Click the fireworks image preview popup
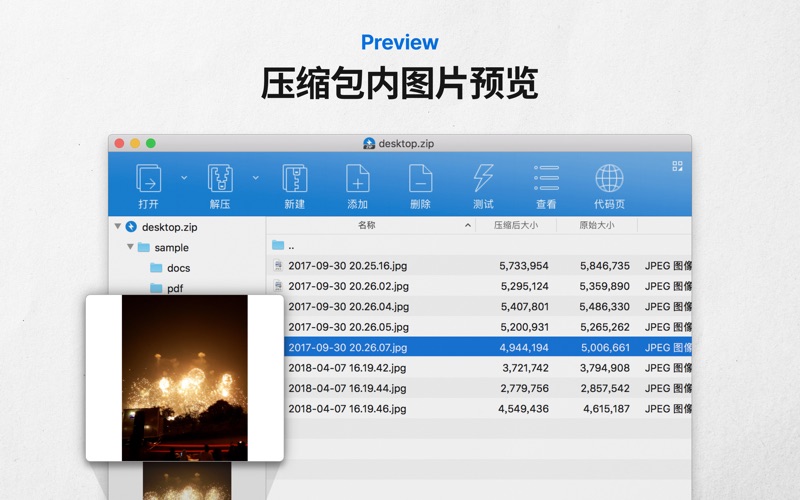 click(x=185, y=378)
